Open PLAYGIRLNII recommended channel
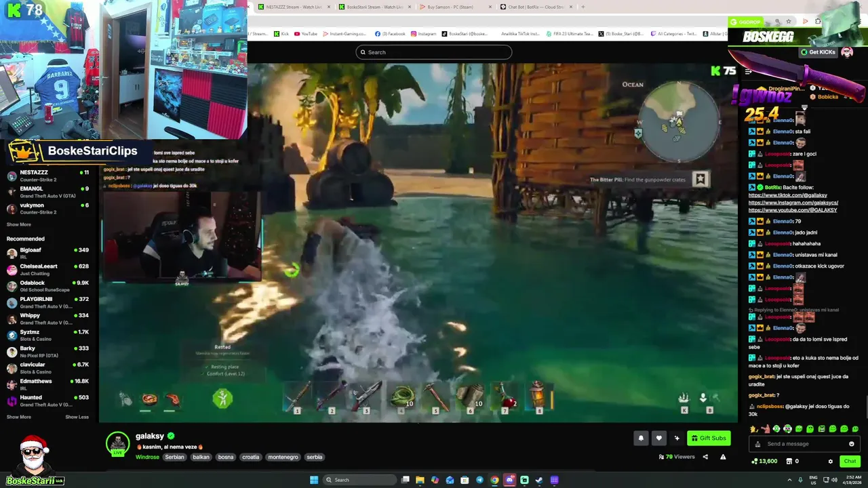The width and height of the screenshot is (868, 488). (47, 302)
